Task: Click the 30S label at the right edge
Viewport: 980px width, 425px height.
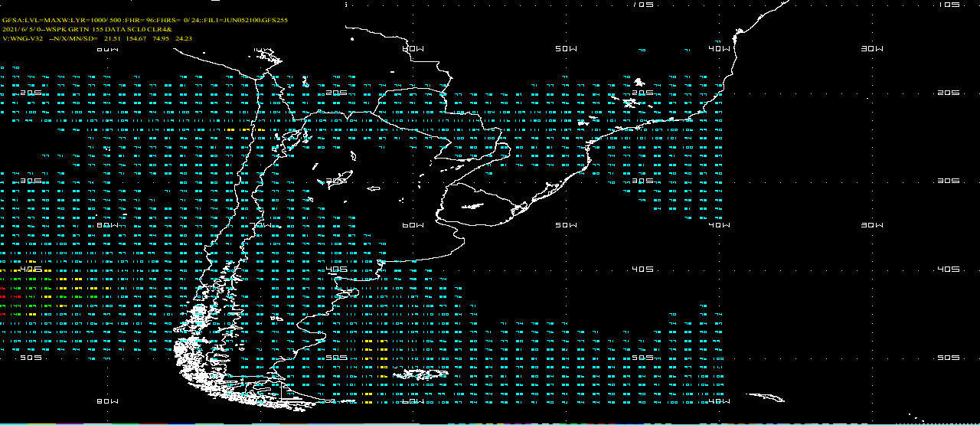Action: [x=949, y=181]
